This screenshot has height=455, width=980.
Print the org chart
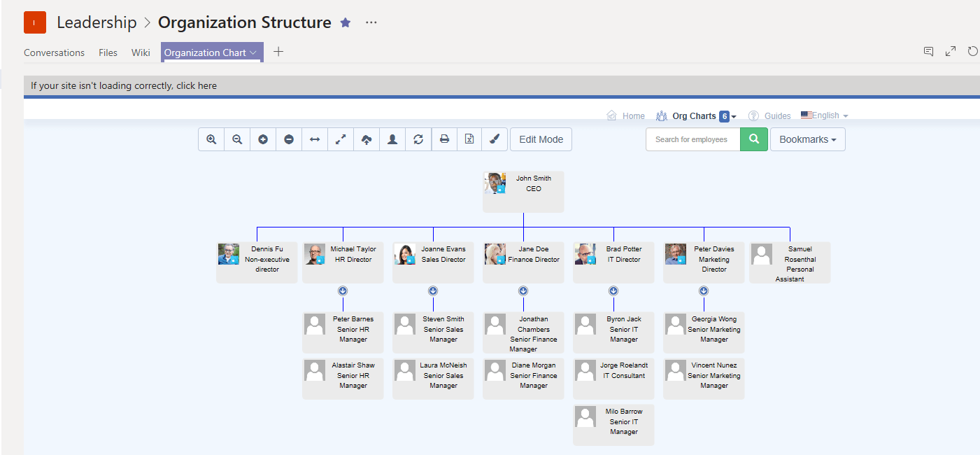(x=444, y=139)
